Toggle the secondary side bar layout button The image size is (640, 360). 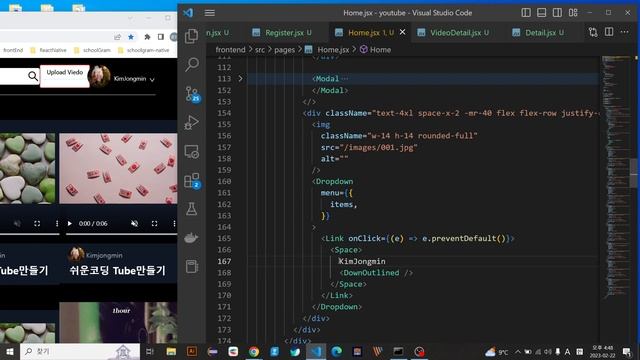557,13
